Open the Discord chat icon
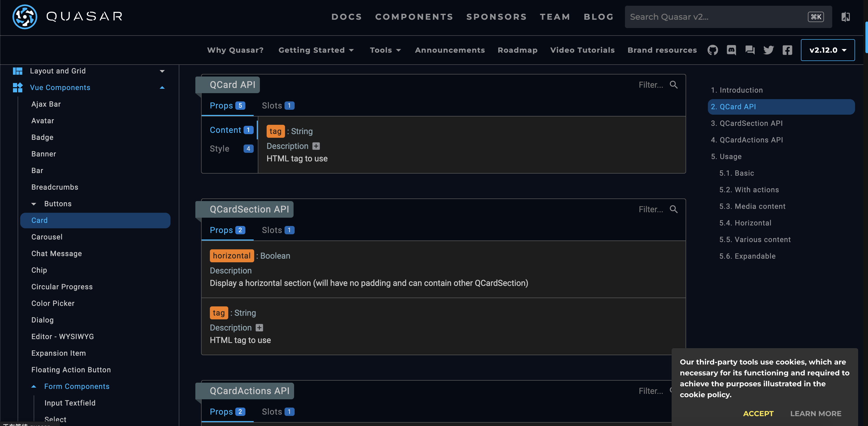This screenshot has height=426, width=868. point(731,50)
